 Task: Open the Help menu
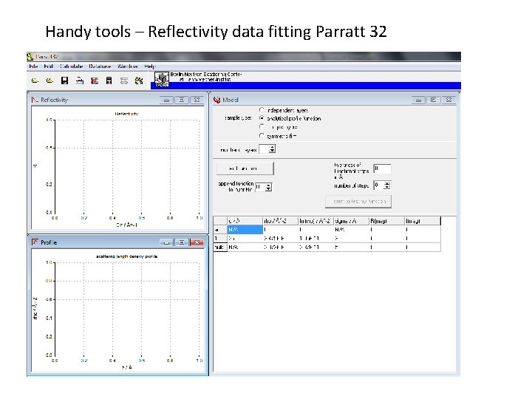pos(149,66)
